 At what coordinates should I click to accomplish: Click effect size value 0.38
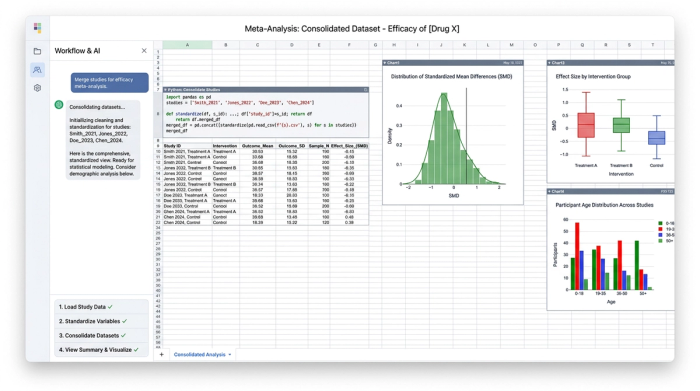349,222
